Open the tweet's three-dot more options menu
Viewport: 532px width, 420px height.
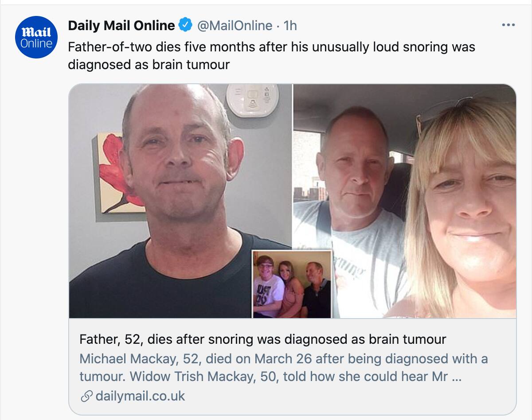[508, 25]
